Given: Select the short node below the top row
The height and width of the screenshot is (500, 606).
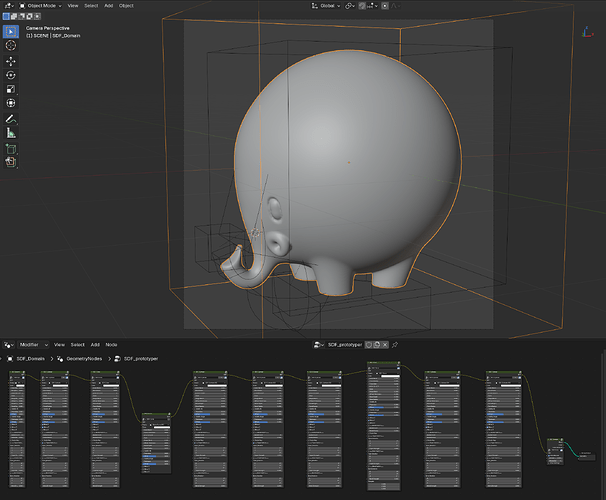Looking at the screenshot, I should [x=156, y=443].
